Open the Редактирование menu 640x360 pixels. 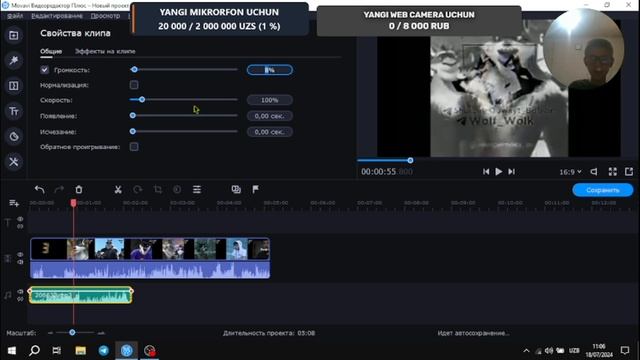click(57, 16)
